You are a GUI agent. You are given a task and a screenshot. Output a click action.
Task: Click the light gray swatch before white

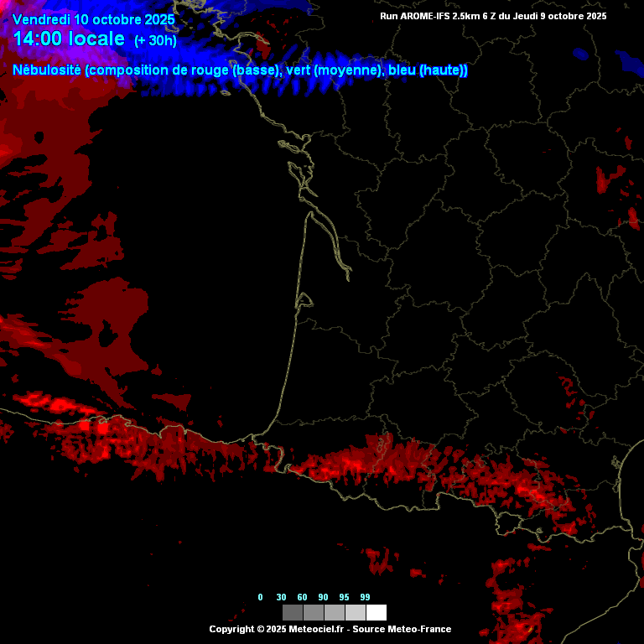[x=356, y=612]
